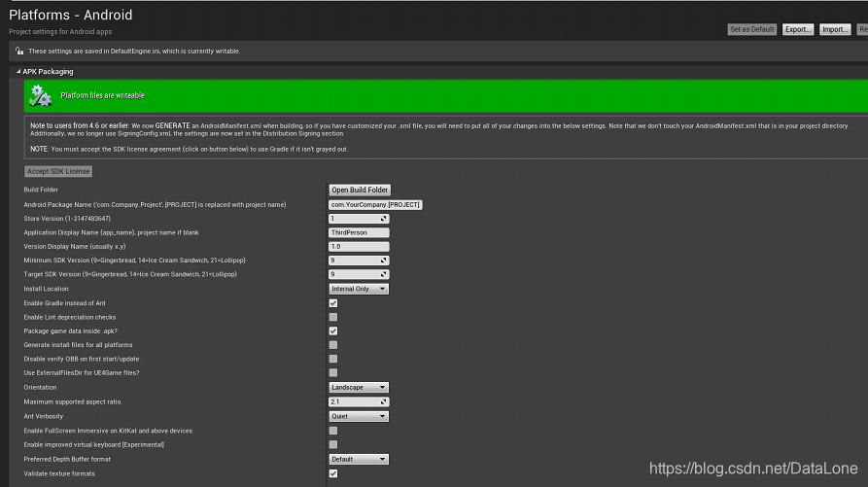Screen dimensions: 868x487
Task: Click the 'Orientation' label
Action: pyautogui.click(x=40, y=388)
